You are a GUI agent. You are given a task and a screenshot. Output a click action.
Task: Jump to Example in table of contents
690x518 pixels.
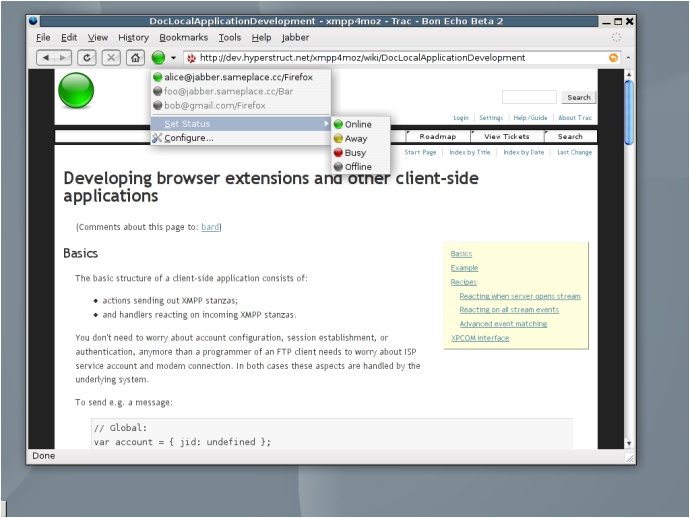464,268
